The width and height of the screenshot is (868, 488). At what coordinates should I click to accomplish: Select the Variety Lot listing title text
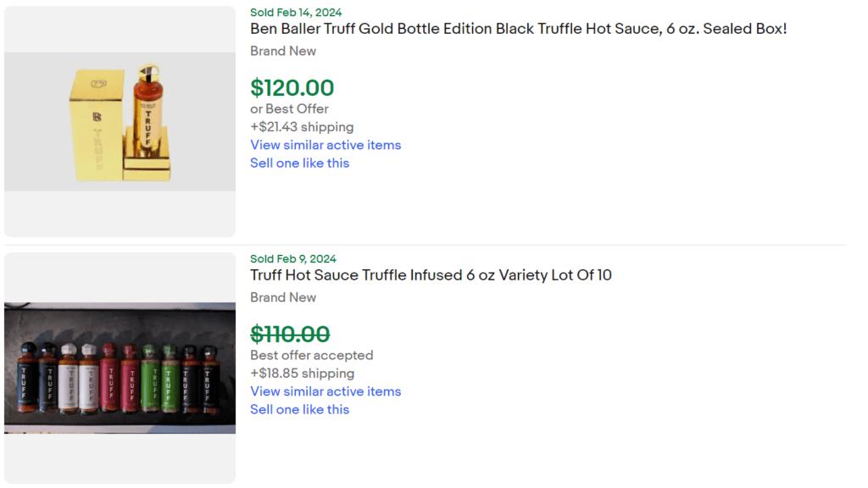(x=431, y=274)
